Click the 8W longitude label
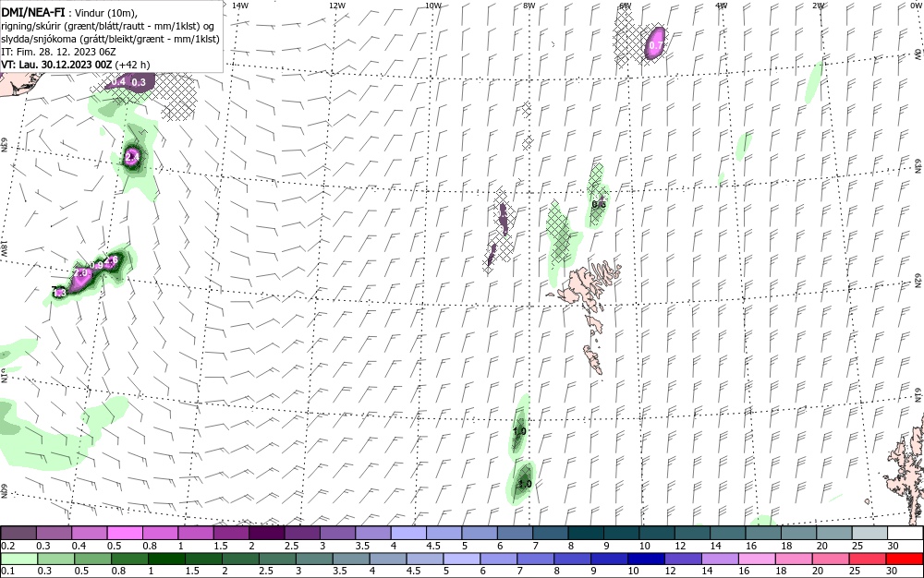This screenshot has width=924, height=578. click(529, 6)
